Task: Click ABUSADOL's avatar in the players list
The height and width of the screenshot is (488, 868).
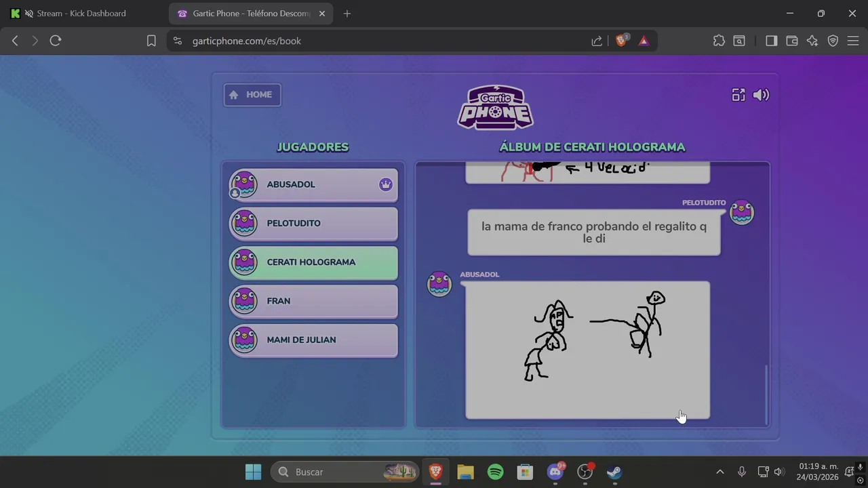Action: 243,184
